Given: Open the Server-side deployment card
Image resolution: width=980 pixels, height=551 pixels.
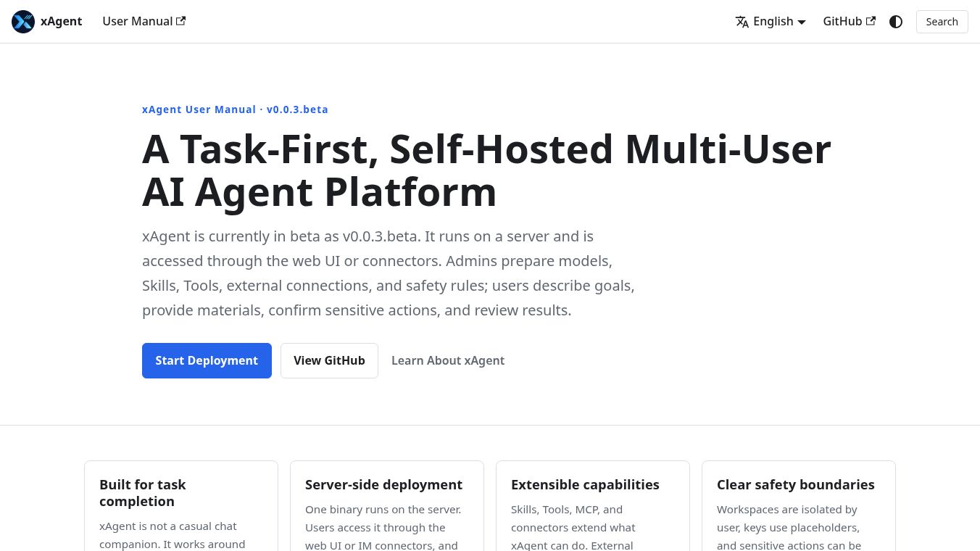Looking at the screenshot, I should coord(387,506).
